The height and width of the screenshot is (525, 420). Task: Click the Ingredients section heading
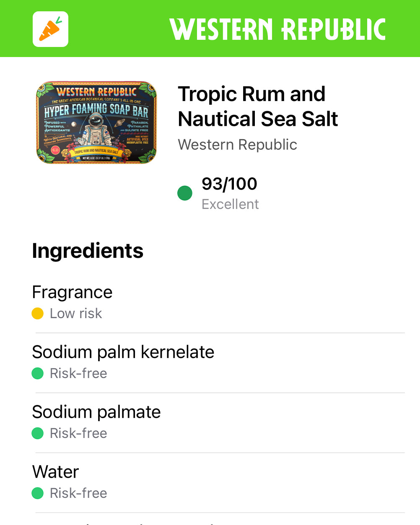click(88, 251)
